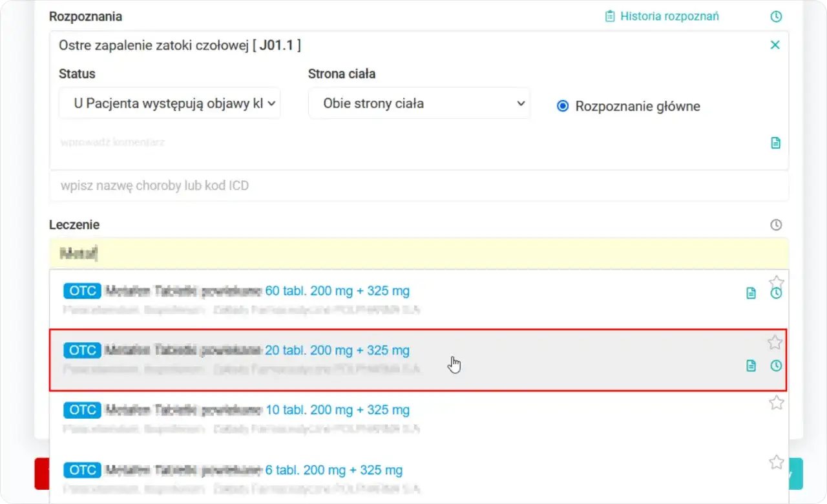Select the 10 tabl. 200 mg + 325 mg option

click(x=337, y=410)
